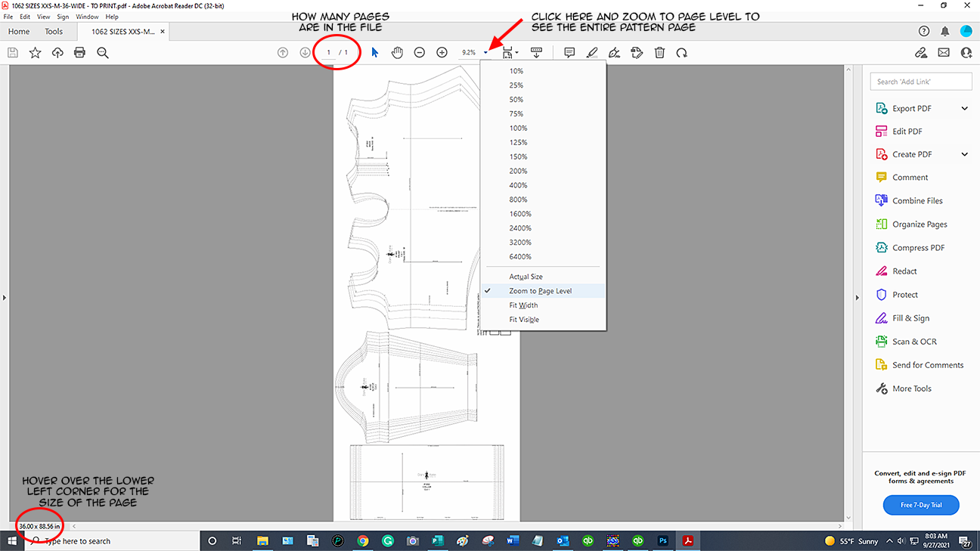Select the arrow Selection tool
This screenshot has width=980, height=551.
(375, 53)
